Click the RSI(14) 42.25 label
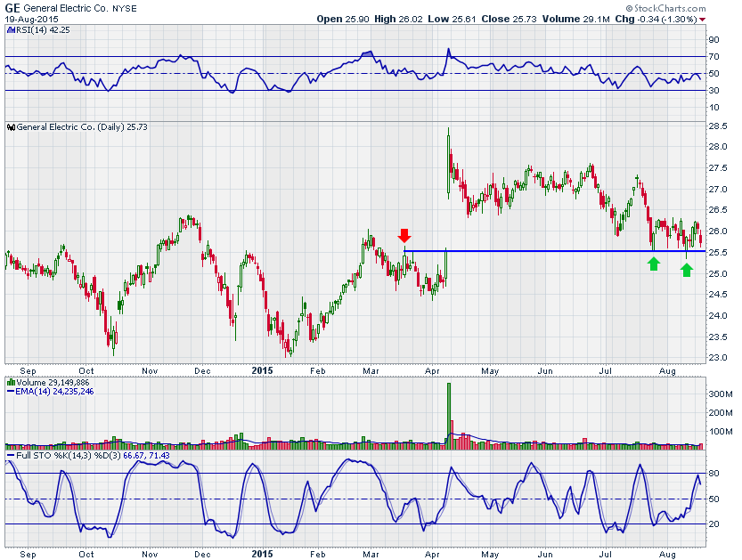 point(43,29)
